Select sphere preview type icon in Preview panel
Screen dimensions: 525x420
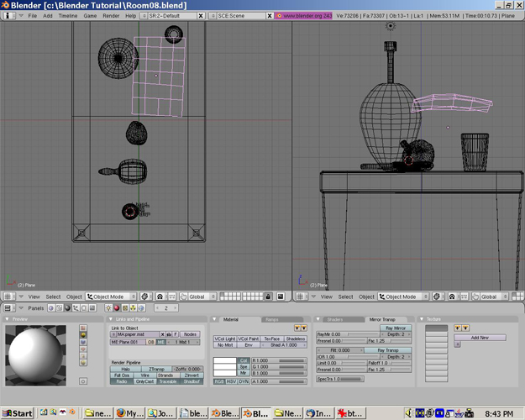coord(82,335)
